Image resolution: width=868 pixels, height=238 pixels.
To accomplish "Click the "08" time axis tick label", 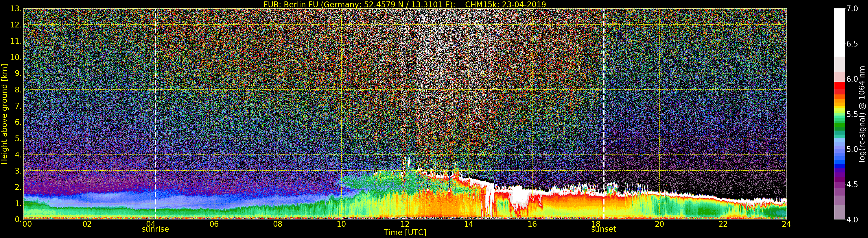I will 278,224.
